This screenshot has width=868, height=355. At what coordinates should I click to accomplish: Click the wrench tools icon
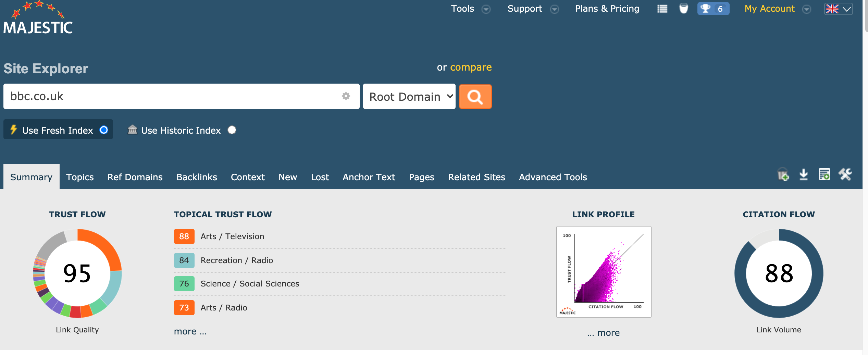point(845,174)
